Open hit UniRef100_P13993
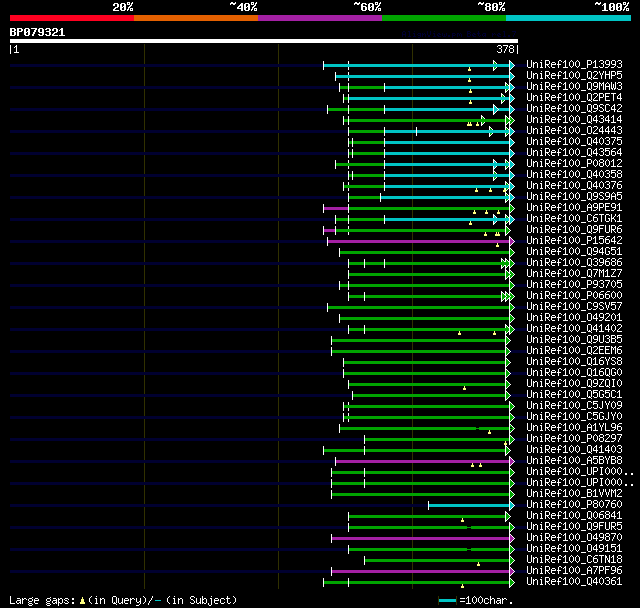The width and height of the screenshot is (640, 608). [574, 64]
